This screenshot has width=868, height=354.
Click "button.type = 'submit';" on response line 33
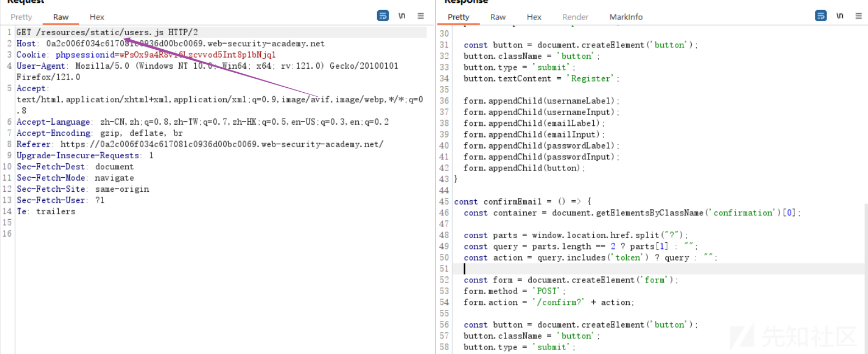(x=520, y=67)
